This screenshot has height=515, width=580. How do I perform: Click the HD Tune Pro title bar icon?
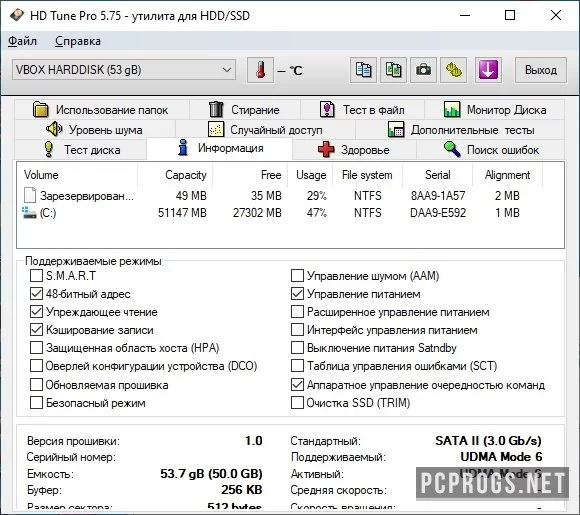pos(17,16)
